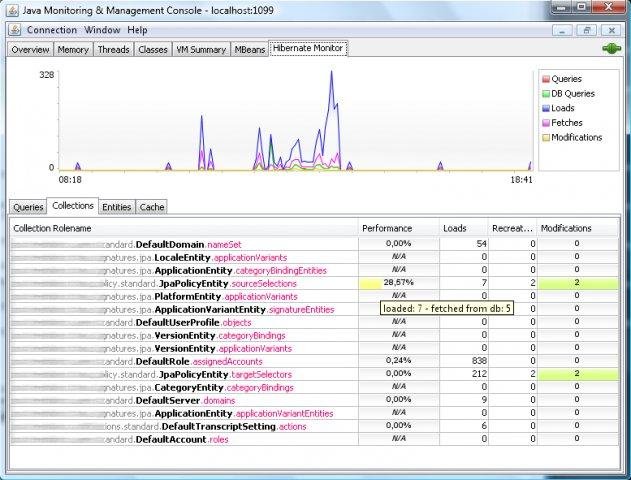Viewport: 631px width, 480px height.
Task: Click green modifications cell for sourceSelections
Action: tap(578, 283)
